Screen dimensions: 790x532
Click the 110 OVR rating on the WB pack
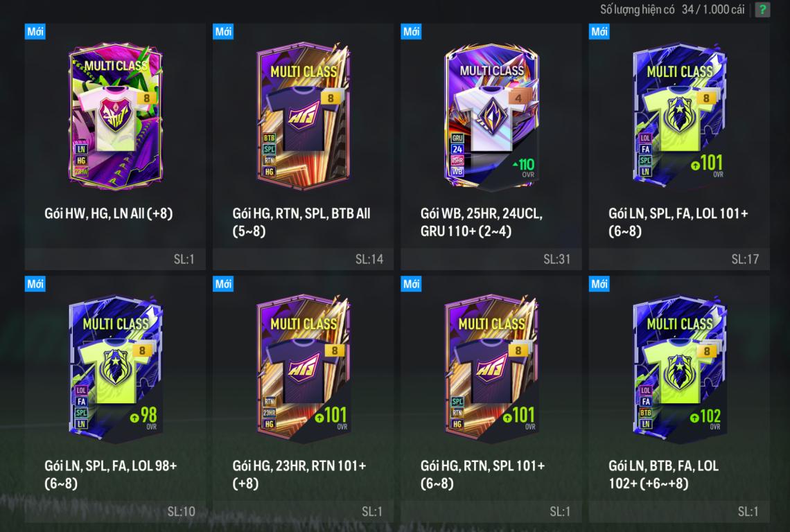(x=524, y=167)
